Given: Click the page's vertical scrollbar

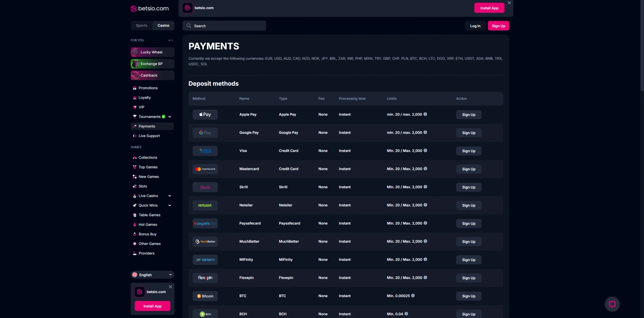Looking at the screenshot, I should 642,45.
